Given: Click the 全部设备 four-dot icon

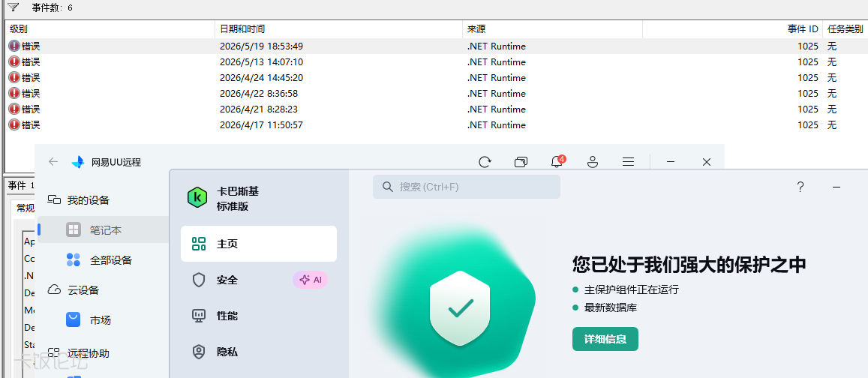Looking at the screenshot, I should (x=73, y=259).
